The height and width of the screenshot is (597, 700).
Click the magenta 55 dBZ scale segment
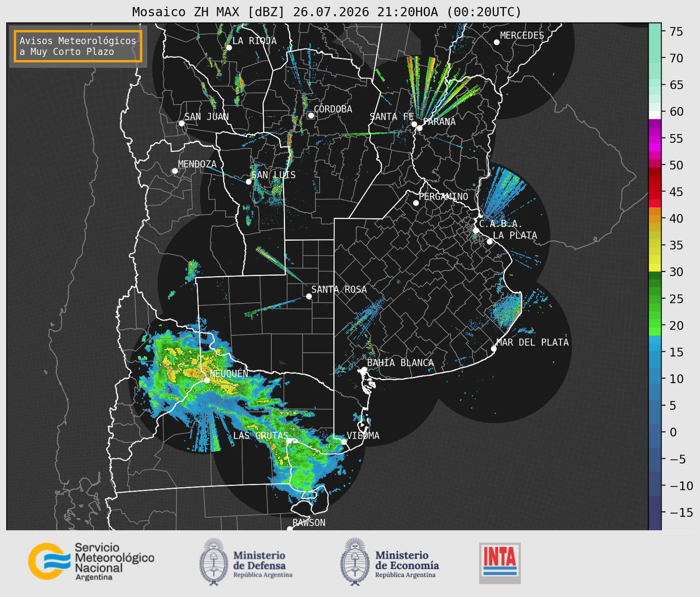point(655,139)
